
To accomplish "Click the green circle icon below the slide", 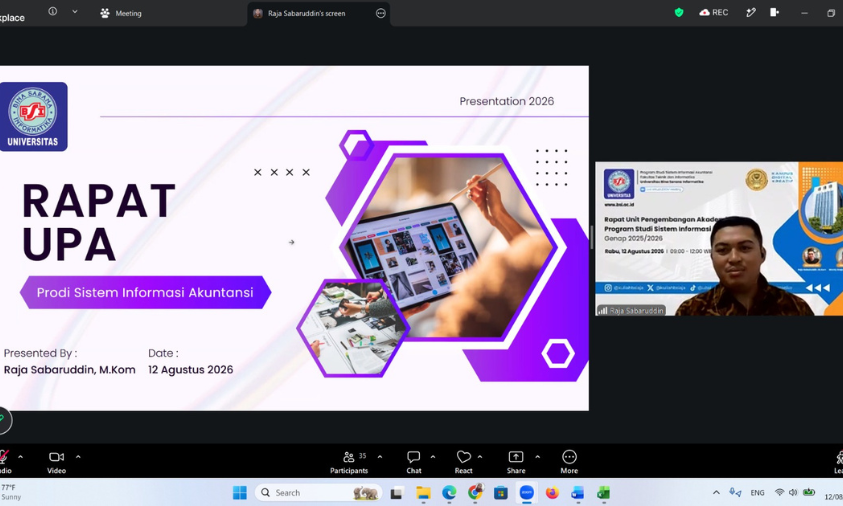I will 3,420.
